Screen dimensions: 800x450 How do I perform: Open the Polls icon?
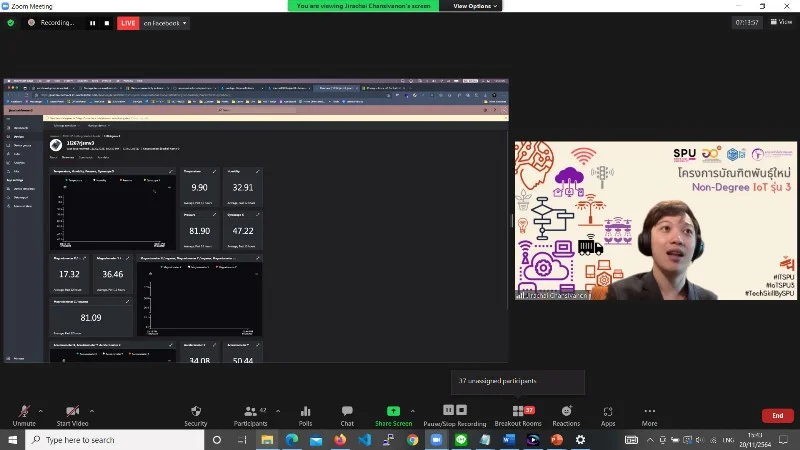tap(305, 413)
